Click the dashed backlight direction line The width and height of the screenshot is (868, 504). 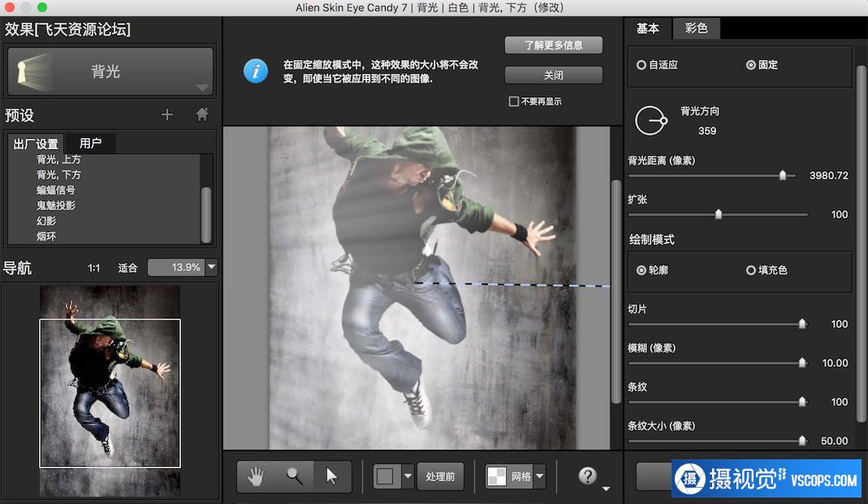[512, 284]
